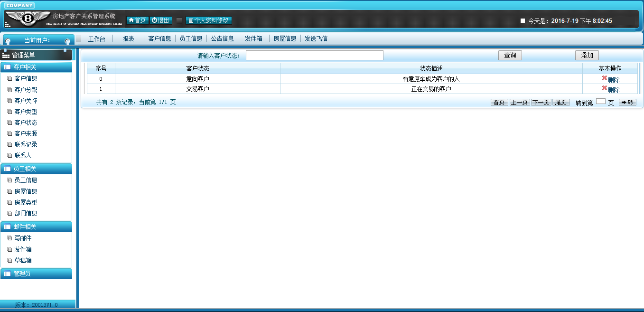Screen dimensions: 644x312
Task: Open 发件箱 in the sidebar
Action: click(23, 250)
